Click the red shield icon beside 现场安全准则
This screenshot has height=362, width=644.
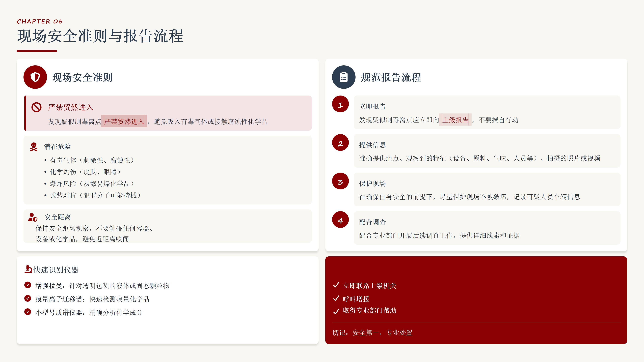(x=35, y=77)
